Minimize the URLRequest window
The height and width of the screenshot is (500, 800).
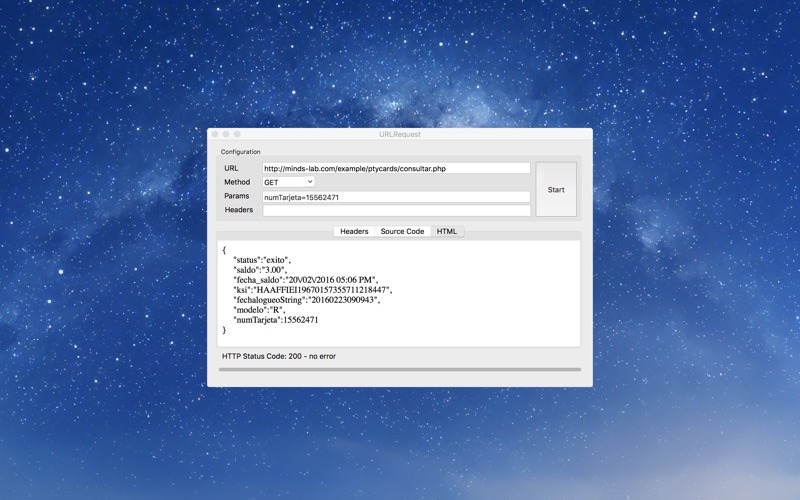click(x=226, y=134)
